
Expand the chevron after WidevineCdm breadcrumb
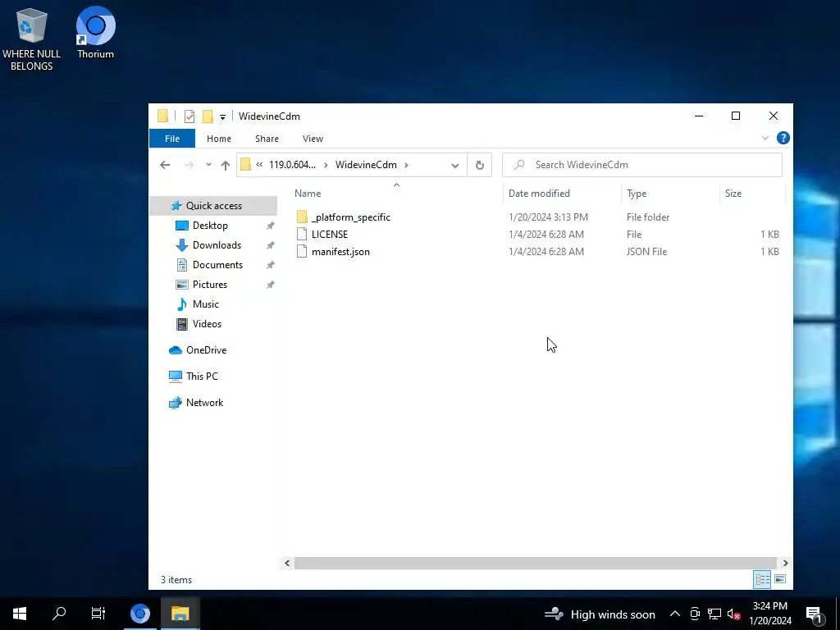(x=406, y=165)
